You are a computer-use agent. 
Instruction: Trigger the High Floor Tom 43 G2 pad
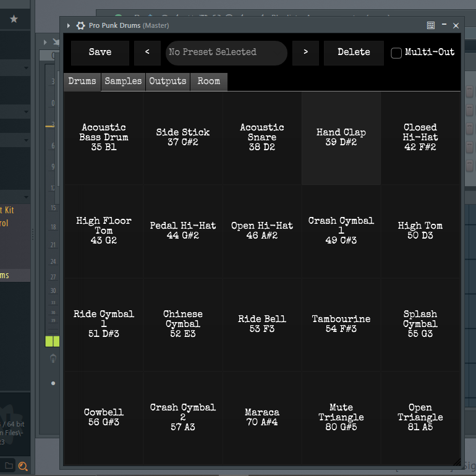(104, 231)
